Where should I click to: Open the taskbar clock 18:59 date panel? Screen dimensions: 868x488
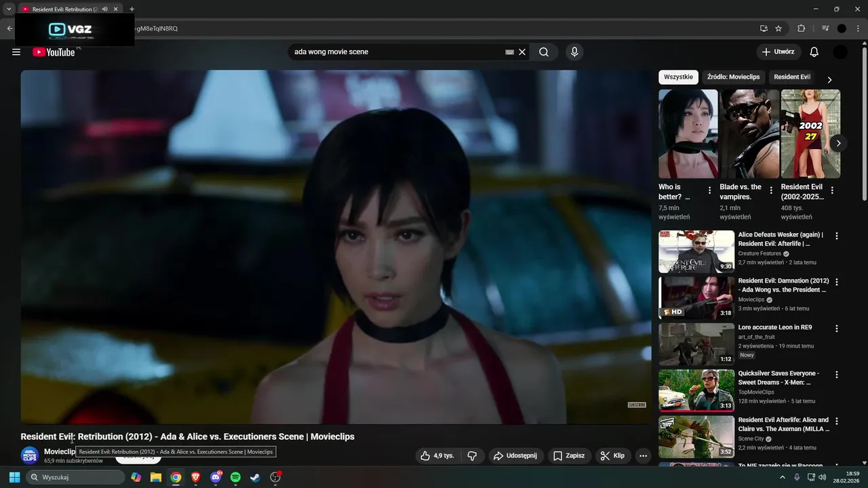tap(846, 477)
